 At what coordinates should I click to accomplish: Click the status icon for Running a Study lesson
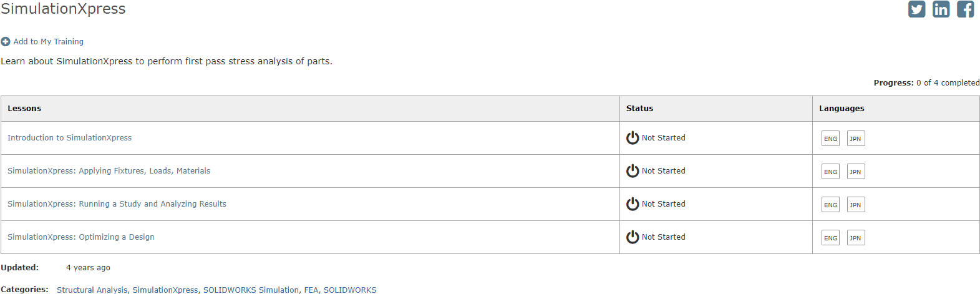[x=633, y=204]
